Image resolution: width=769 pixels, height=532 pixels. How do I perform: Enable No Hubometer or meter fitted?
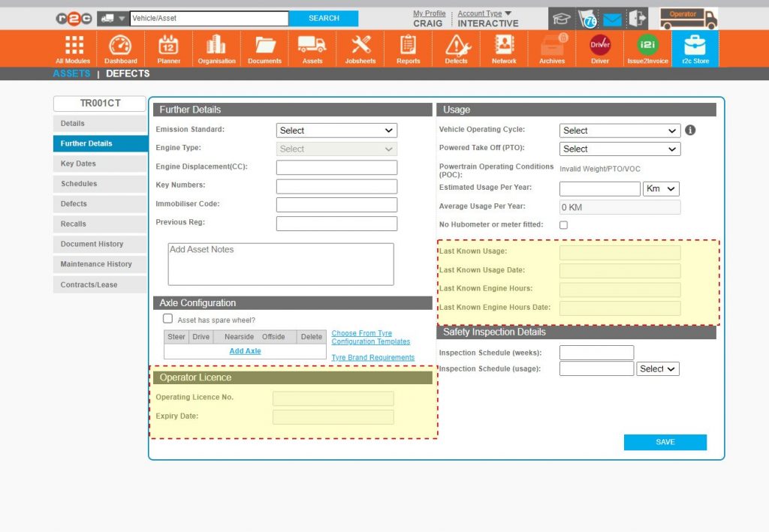(x=563, y=224)
